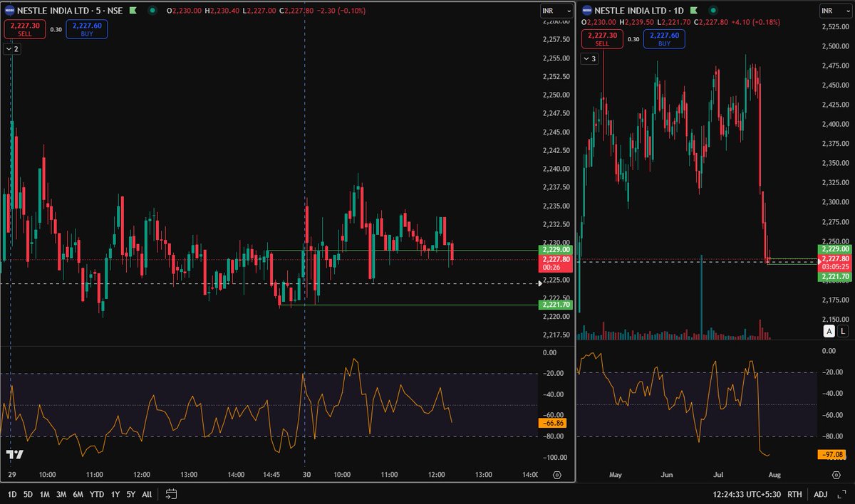855x504 pixels.
Task: Click SELL 2,227.30 button on 1D chart
Action: pos(602,38)
